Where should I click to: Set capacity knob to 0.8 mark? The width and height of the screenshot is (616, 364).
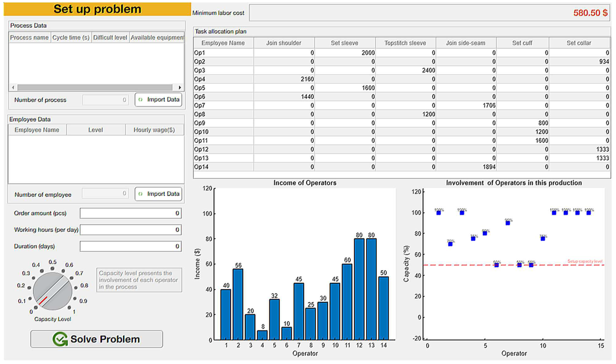click(x=76, y=288)
